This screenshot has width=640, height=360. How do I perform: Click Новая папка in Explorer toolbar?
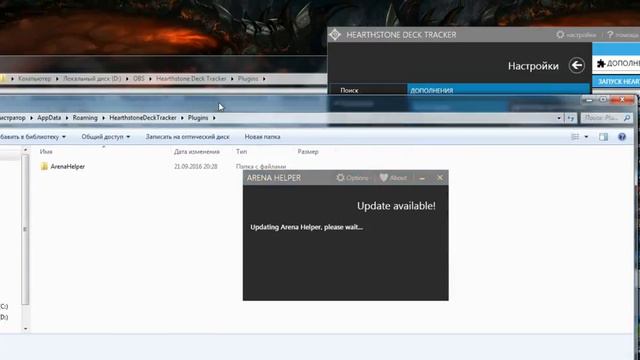click(x=262, y=137)
